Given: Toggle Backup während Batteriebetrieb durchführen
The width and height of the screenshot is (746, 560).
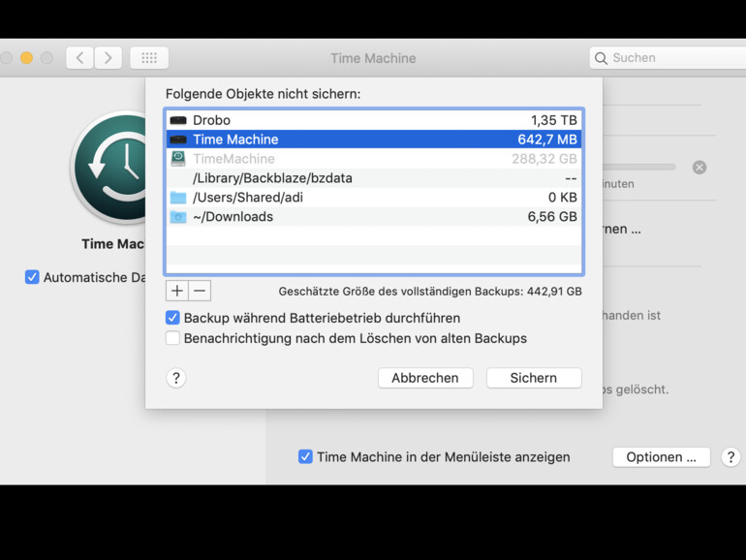Looking at the screenshot, I should [172, 318].
